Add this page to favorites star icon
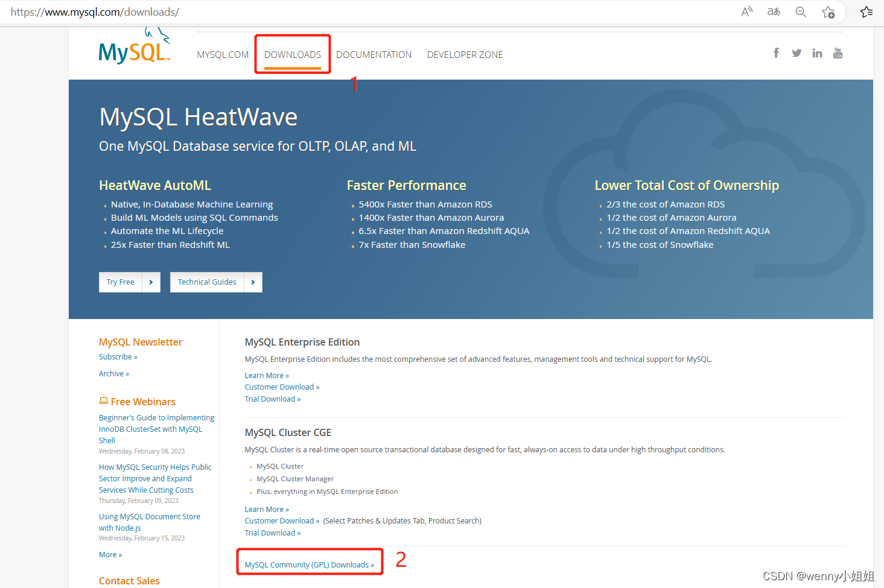884x588 pixels. 828,11
